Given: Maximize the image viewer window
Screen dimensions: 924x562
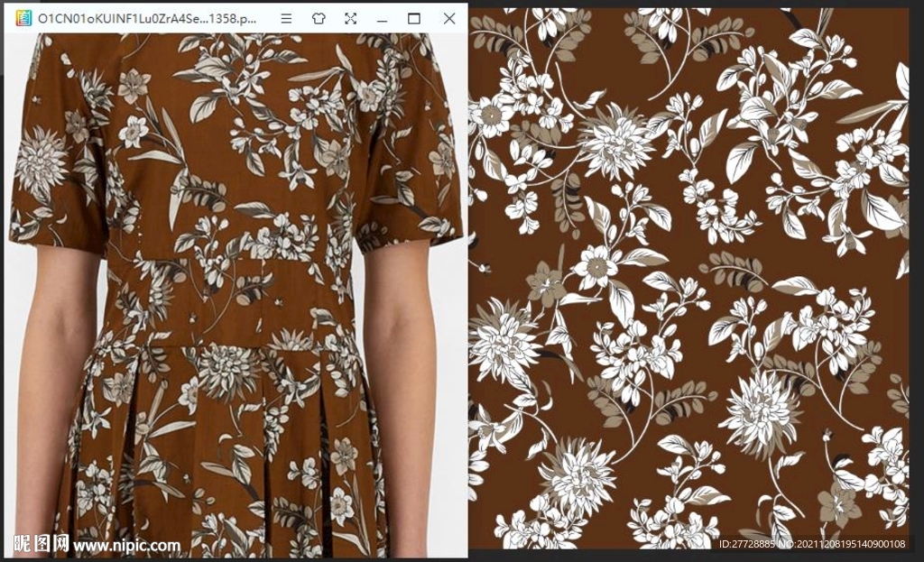Looking at the screenshot, I should 414,19.
